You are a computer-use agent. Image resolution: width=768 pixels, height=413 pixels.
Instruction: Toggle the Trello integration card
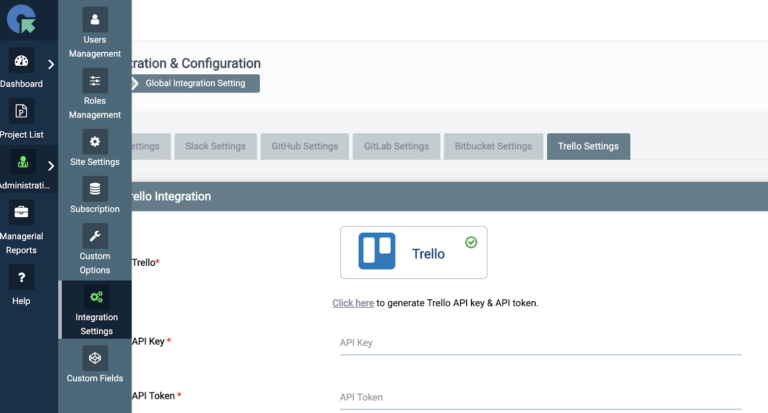(413, 252)
